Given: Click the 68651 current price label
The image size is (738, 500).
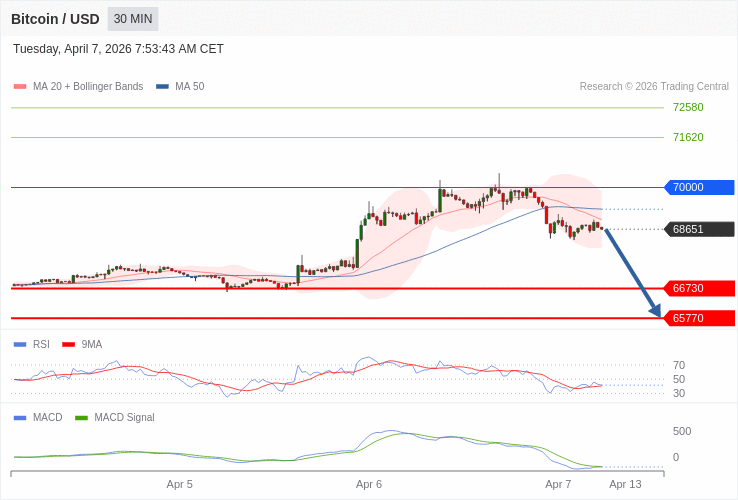Looking at the screenshot, I should coord(699,229).
